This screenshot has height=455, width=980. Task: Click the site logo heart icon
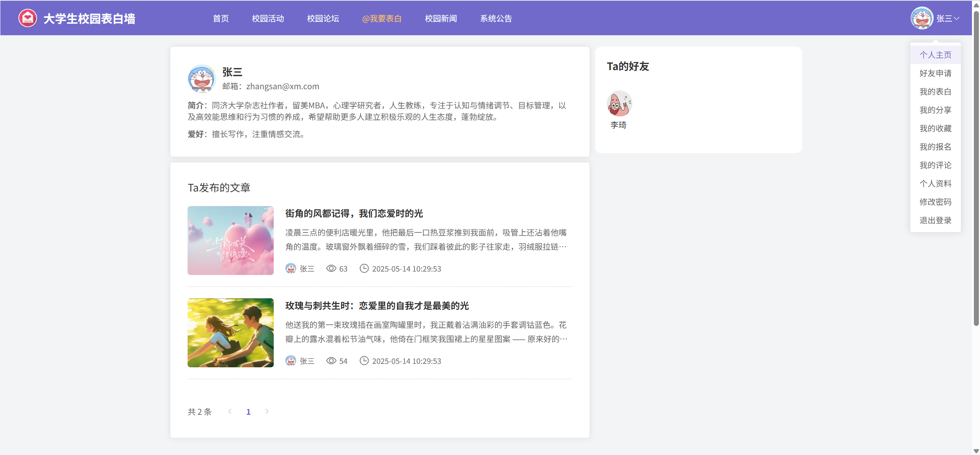pos(28,18)
